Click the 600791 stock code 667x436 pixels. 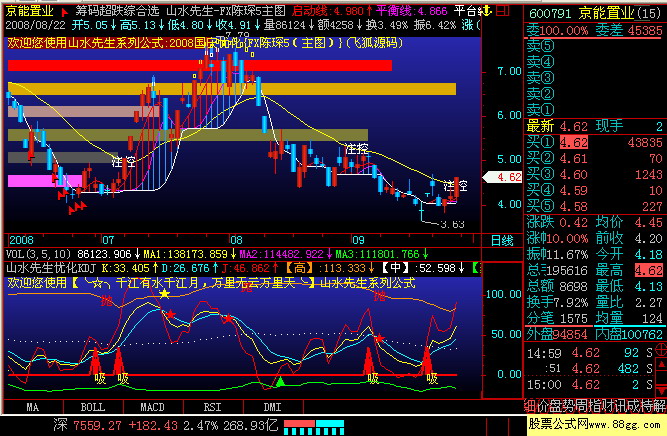click(550, 14)
